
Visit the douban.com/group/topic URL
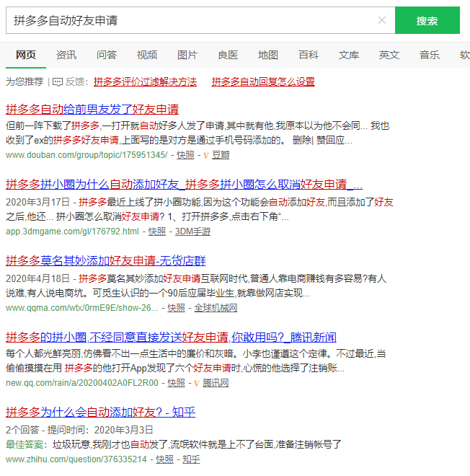(x=87, y=155)
